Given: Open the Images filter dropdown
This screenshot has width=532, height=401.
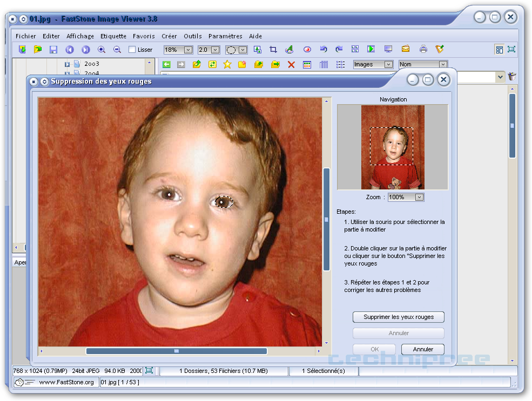Looking at the screenshot, I should point(388,65).
